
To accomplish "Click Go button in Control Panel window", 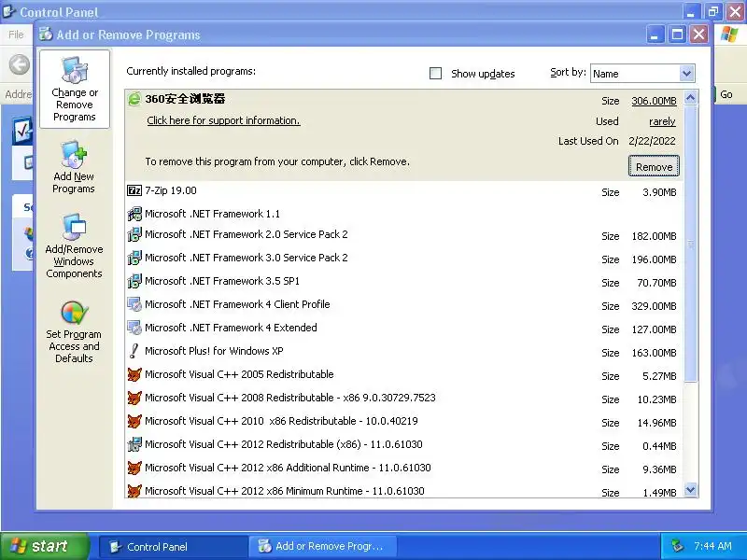I will 726,94.
